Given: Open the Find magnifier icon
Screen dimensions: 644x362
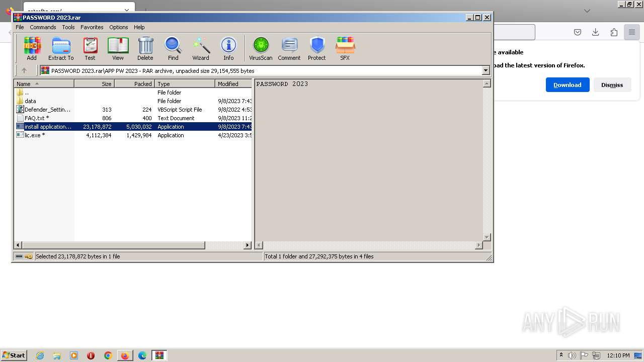Looking at the screenshot, I should 173,49.
